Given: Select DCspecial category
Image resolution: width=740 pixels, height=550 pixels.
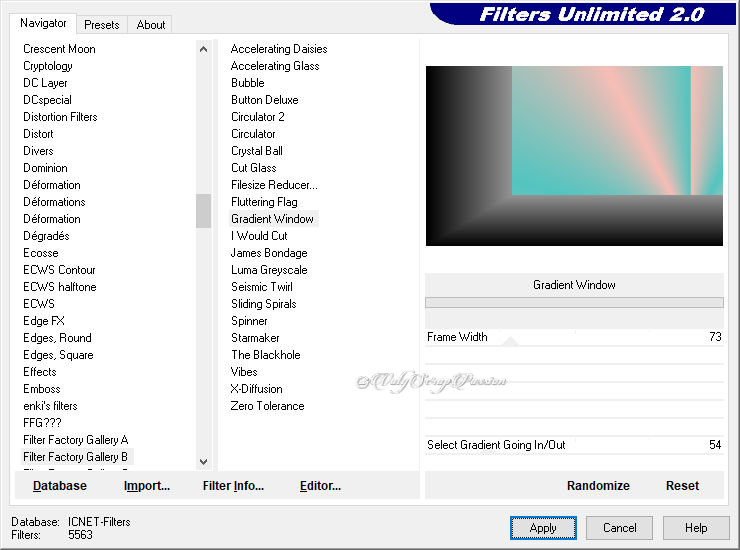Looking at the screenshot, I should pos(47,100).
